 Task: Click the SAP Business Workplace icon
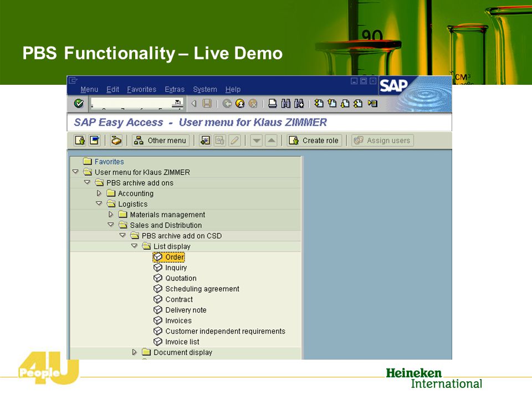point(116,140)
